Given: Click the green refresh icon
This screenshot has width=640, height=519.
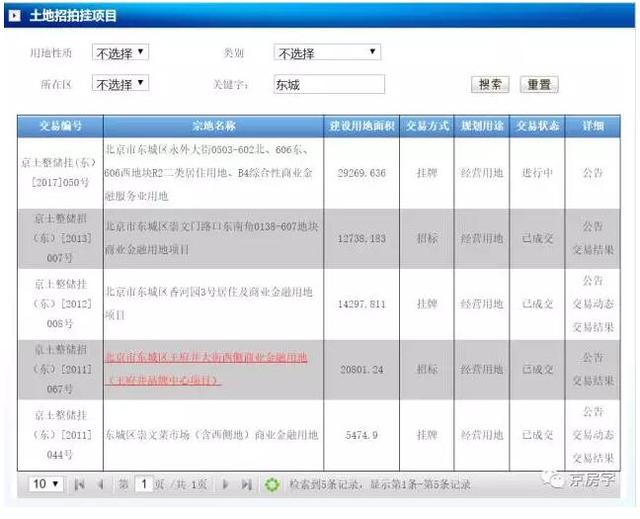Looking at the screenshot, I should coord(272,484).
